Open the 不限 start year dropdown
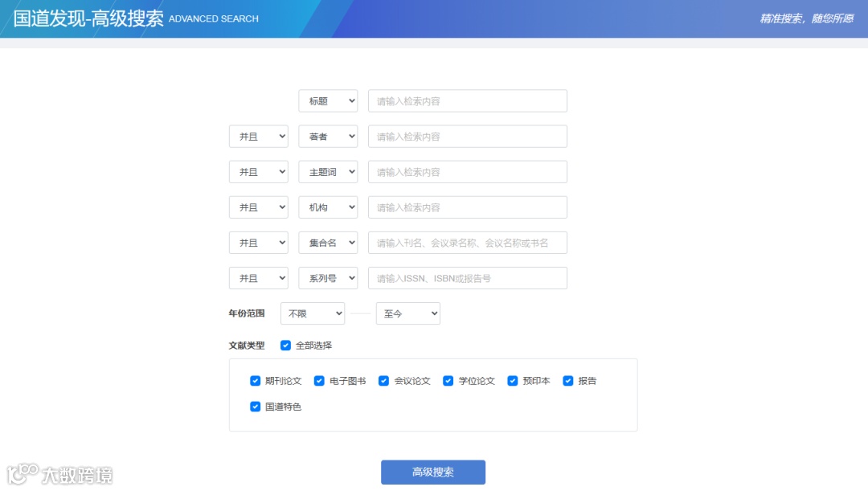 (313, 313)
